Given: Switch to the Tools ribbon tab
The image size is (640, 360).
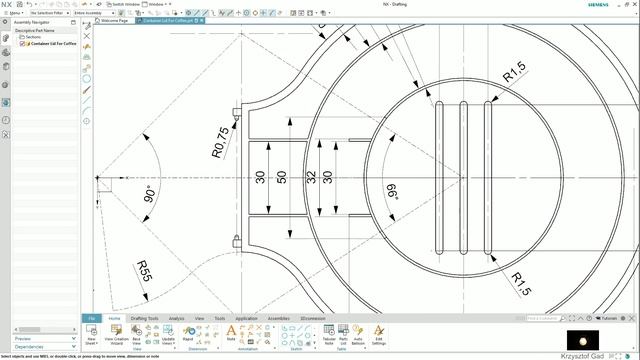Looking at the screenshot, I should [220, 318].
